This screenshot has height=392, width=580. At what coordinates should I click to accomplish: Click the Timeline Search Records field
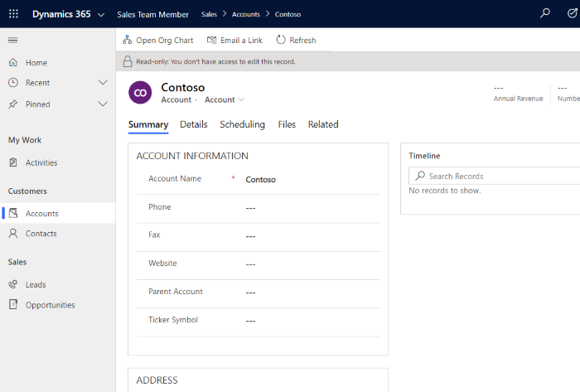pyautogui.click(x=497, y=176)
